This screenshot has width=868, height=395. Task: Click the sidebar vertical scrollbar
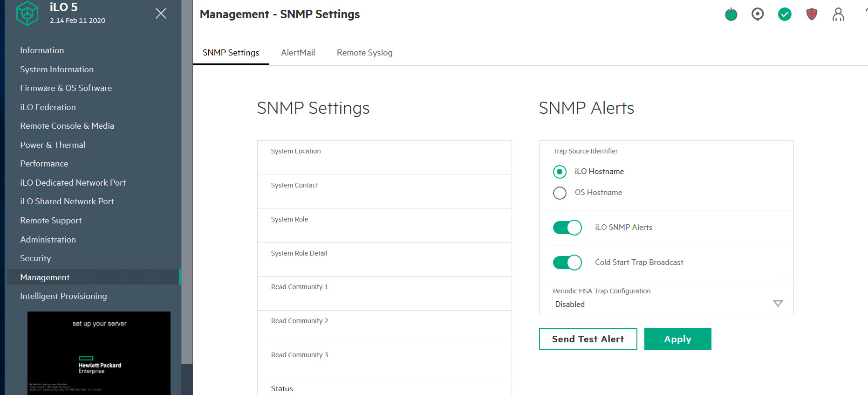187,187
